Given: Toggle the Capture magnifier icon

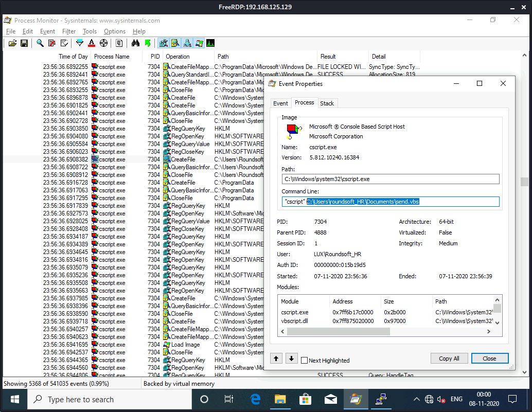Looking at the screenshot, I should pos(40,43).
